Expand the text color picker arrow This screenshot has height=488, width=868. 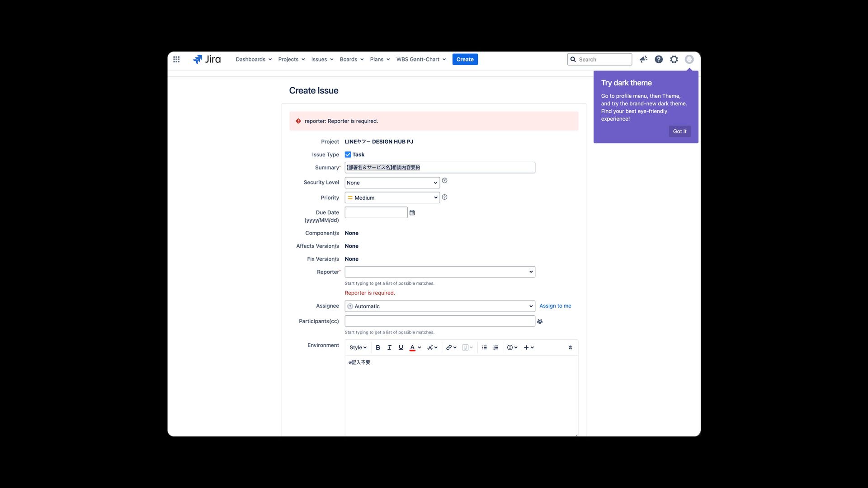420,347
